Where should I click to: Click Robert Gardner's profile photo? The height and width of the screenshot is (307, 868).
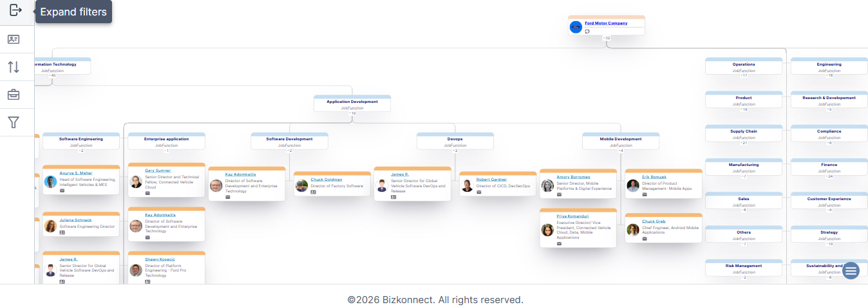coord(467,186)
